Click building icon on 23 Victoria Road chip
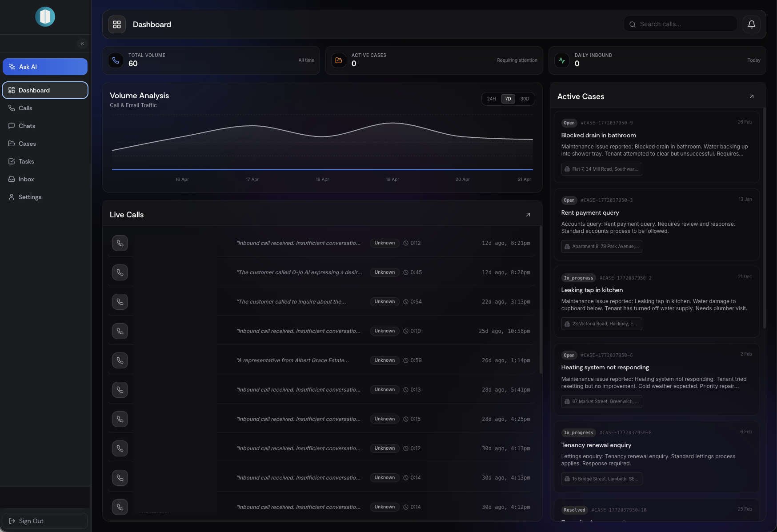 pyautogui.click(x=567, y=324)
